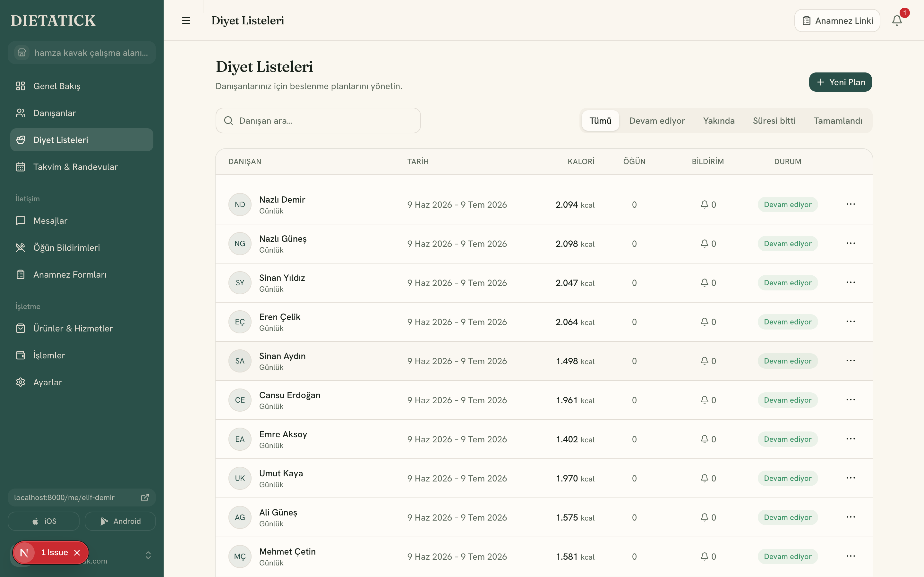
Task: Click the Ayarlar gear icon
Action: click(21, 382)
